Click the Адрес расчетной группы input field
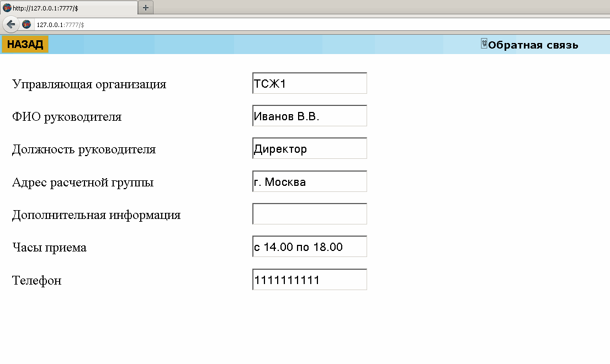The width and height of the screenshot is (610, 364). 310,181
